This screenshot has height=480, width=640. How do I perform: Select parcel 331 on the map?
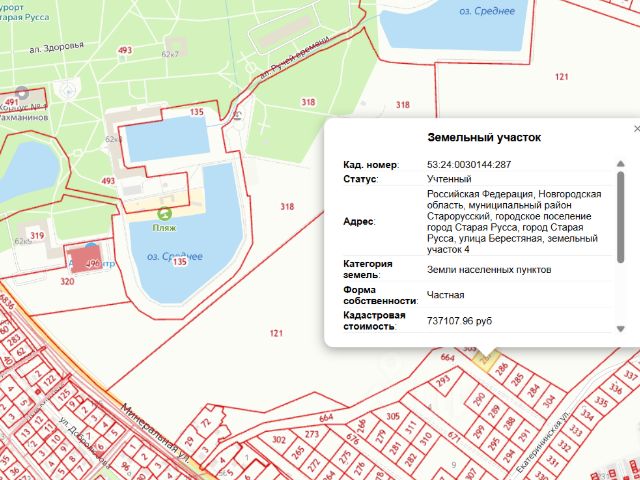tap(551, 460)
